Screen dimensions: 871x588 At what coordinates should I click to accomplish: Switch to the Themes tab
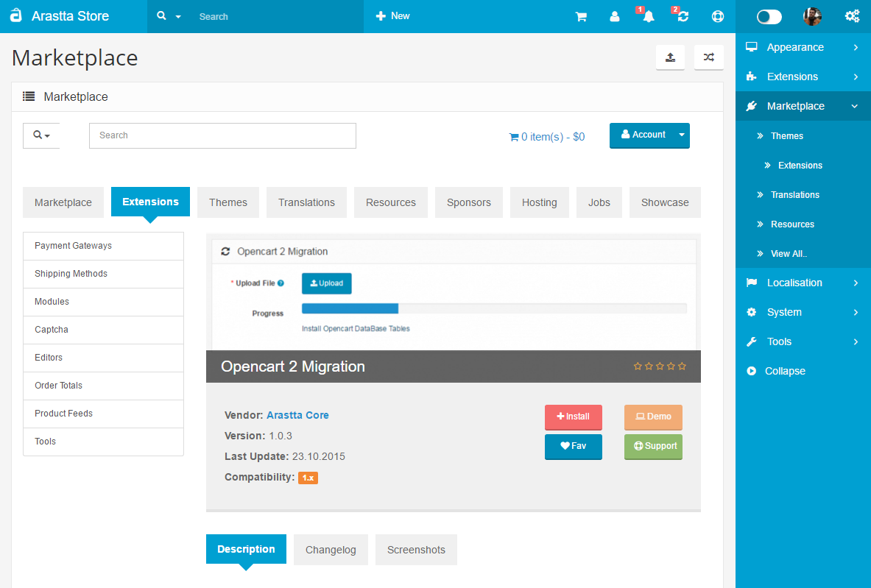tap(228, 202)
